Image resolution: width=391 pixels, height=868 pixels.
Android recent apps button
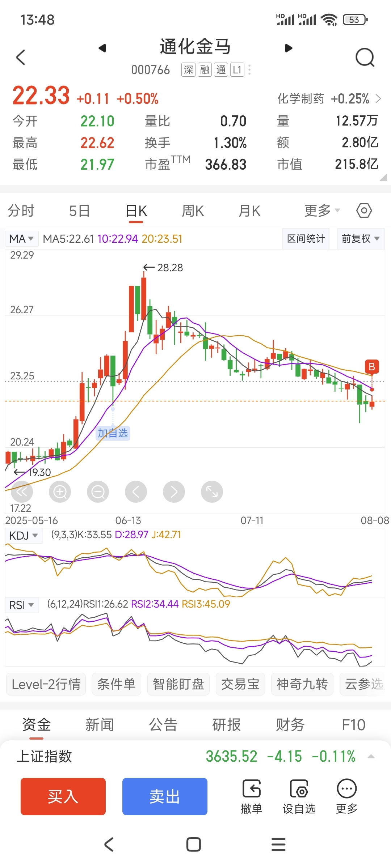tap(278, 844)
